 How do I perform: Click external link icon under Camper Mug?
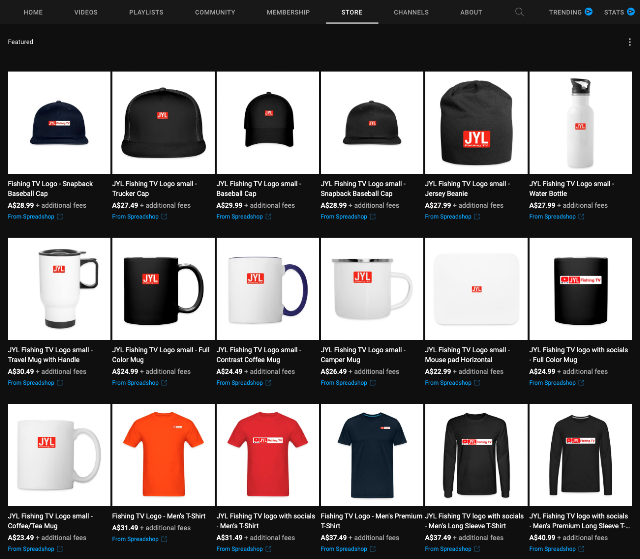coord(372,383)
